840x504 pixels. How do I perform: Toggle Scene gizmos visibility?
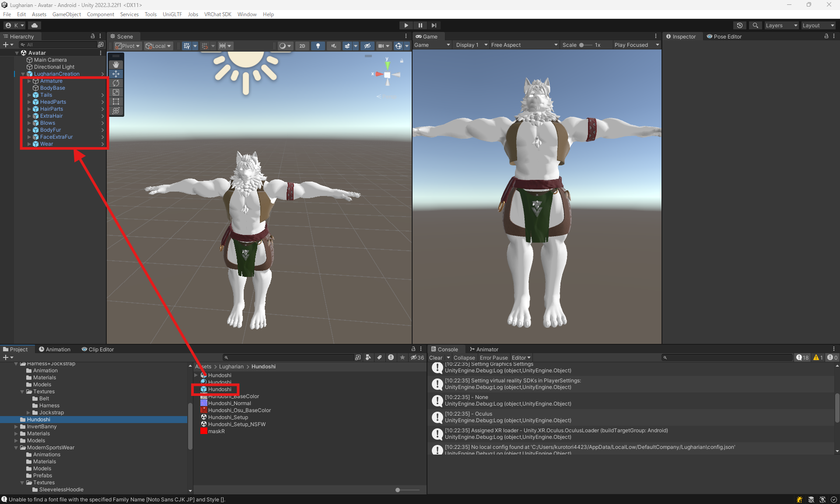[398, 46]
